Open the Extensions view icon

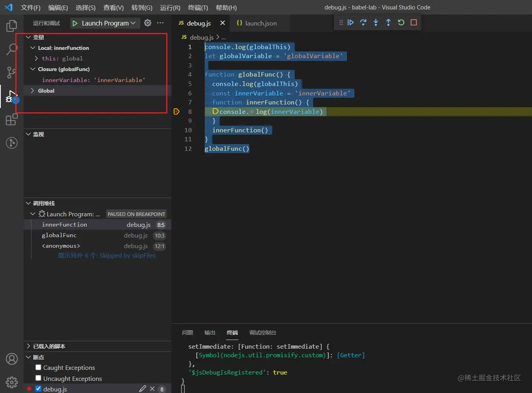12,119
